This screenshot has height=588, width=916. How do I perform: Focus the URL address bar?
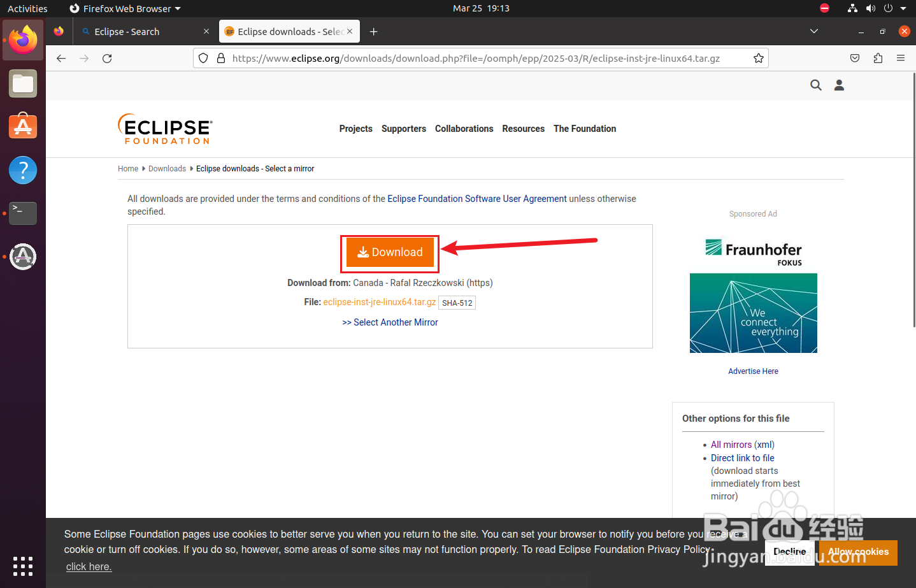[x=476, y=58]
